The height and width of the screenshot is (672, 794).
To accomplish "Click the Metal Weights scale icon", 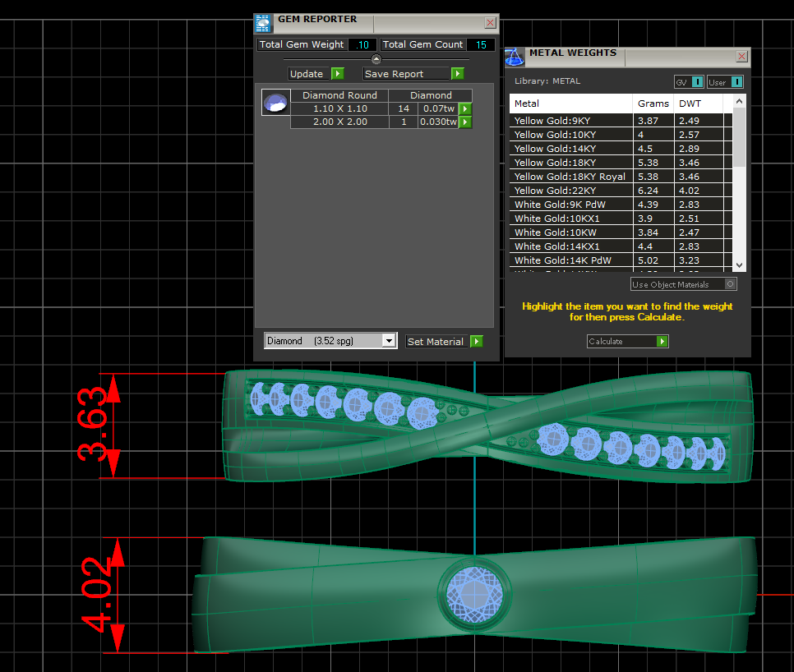I will [514, 57].
